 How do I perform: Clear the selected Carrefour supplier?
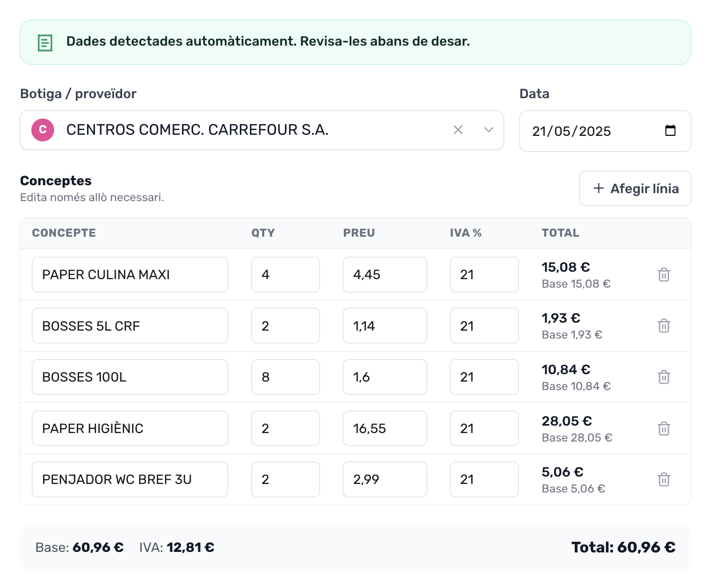coord(458,130)
